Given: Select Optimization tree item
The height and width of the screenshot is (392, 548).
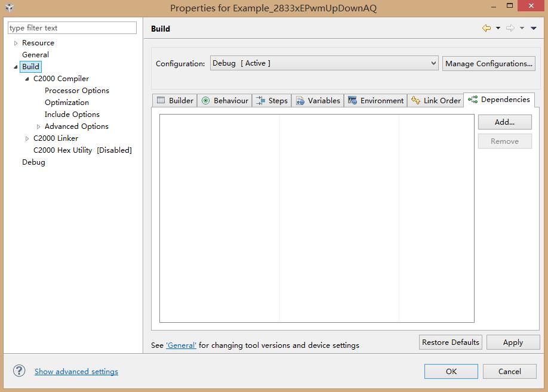Looking at the screenshot, I should point(67,103).
